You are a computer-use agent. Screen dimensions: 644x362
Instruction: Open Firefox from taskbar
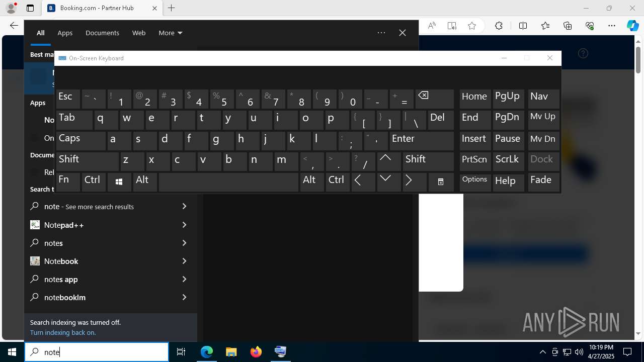point(256,352)
